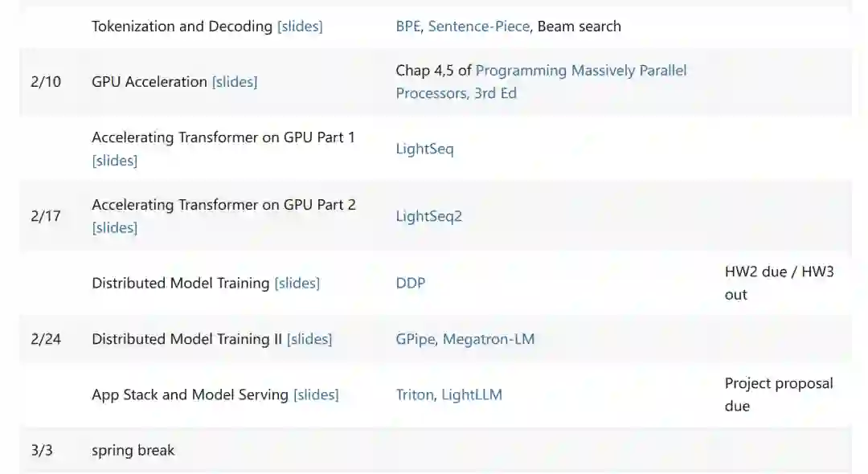868x474 pixels.
Task: Click the DDP reading link
Action: point(410,284)
